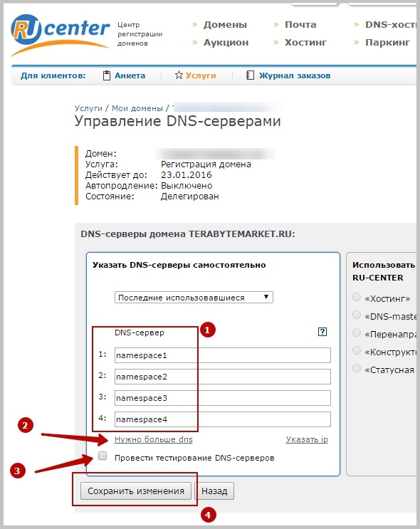Click the DNS-серверы домена TERABYTEMARKET.RU heading
The image size is (420, 529).
pyautogui.click(x=188, y=234)
